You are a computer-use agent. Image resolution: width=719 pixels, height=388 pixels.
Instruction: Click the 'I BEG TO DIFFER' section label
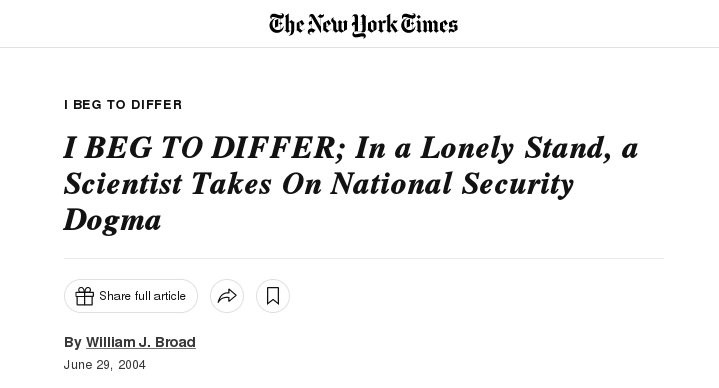click(123, 105)
